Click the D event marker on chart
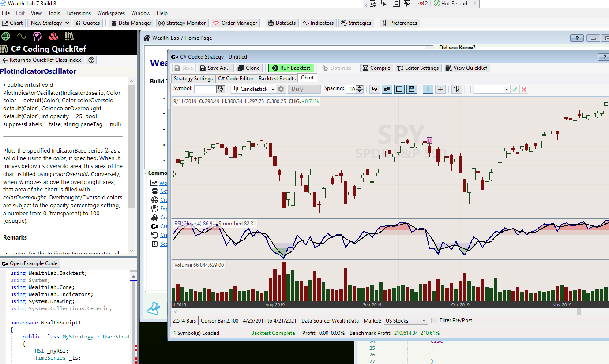The image size is (609, 364). pyautogui.click(x=429, y=140)
